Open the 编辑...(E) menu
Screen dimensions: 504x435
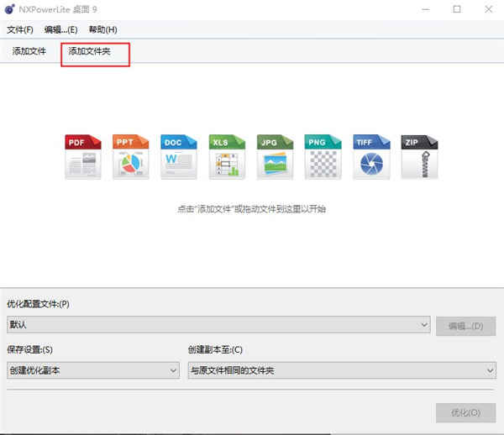tap(60, 29)
